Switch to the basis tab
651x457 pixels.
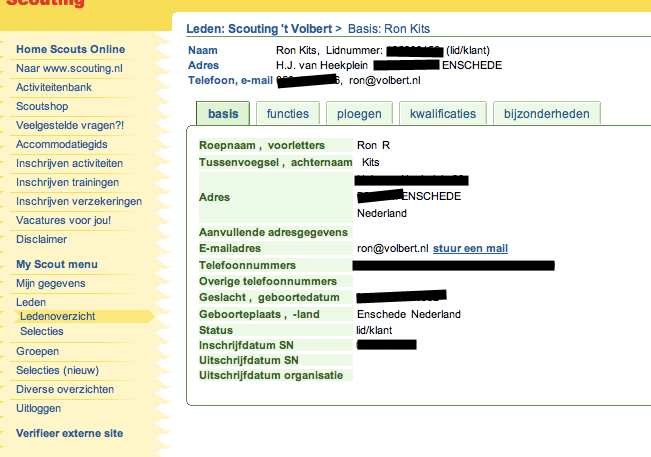[223, 113]
